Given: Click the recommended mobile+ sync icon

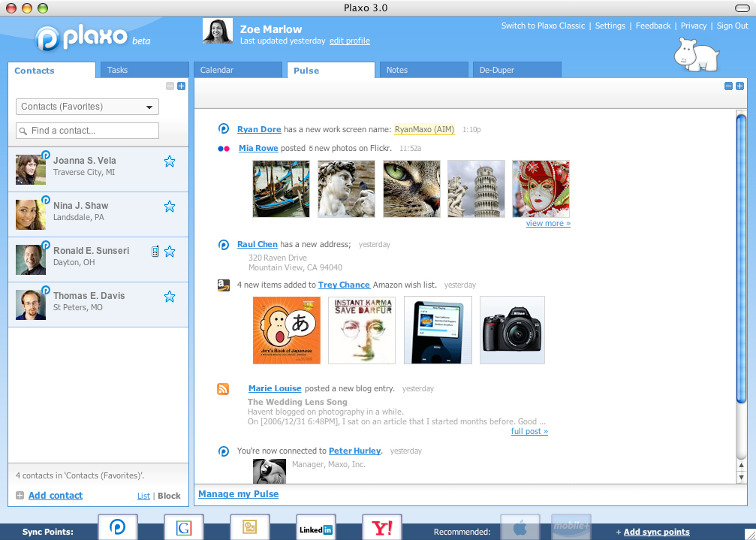Looking at the screenshot, I should (x=571, y=527).
